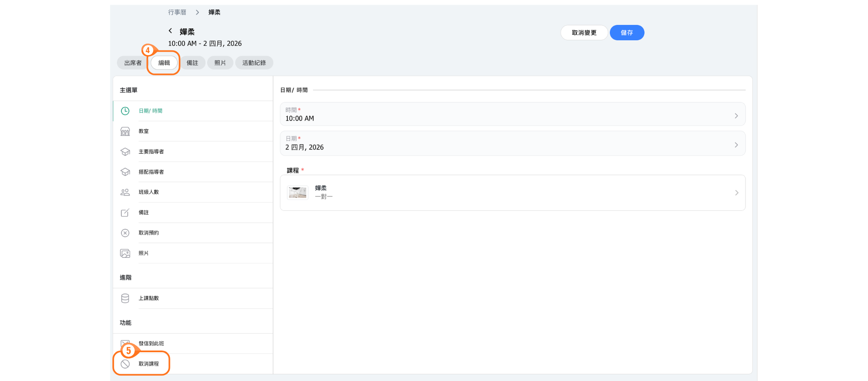Screen dimensions: 868x381
Task: Click the 班級人數 people icon
Action: click(125, 192)
